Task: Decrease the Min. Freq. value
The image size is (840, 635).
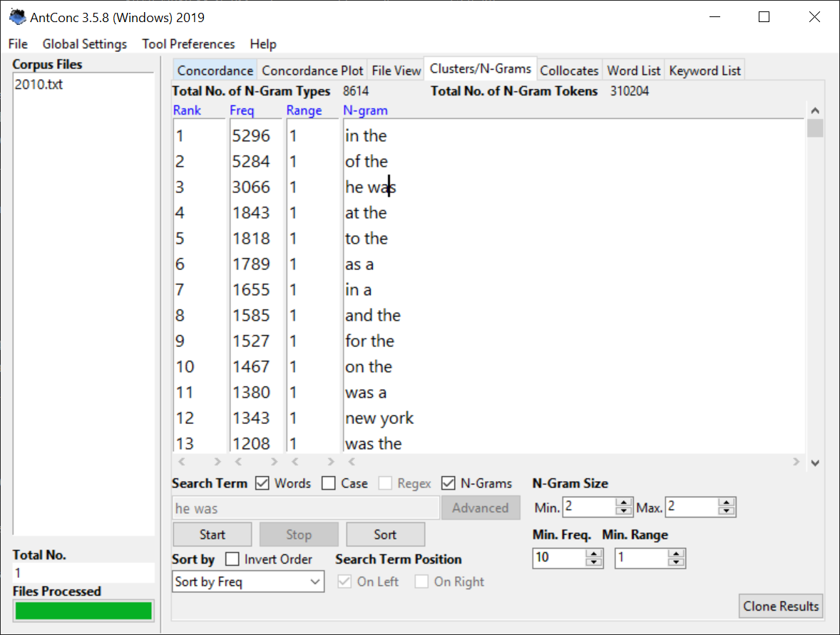Action: 593,563
